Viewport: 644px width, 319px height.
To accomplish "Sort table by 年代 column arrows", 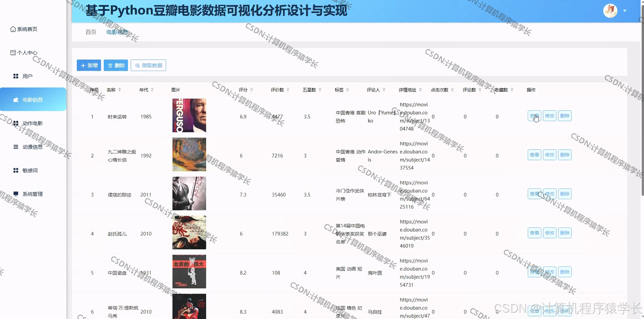I will pyautogui.click(x=152, y=90).
